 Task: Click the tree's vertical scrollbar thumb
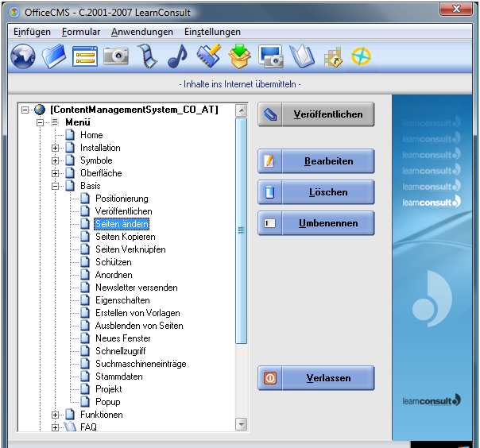coord(242,230)
